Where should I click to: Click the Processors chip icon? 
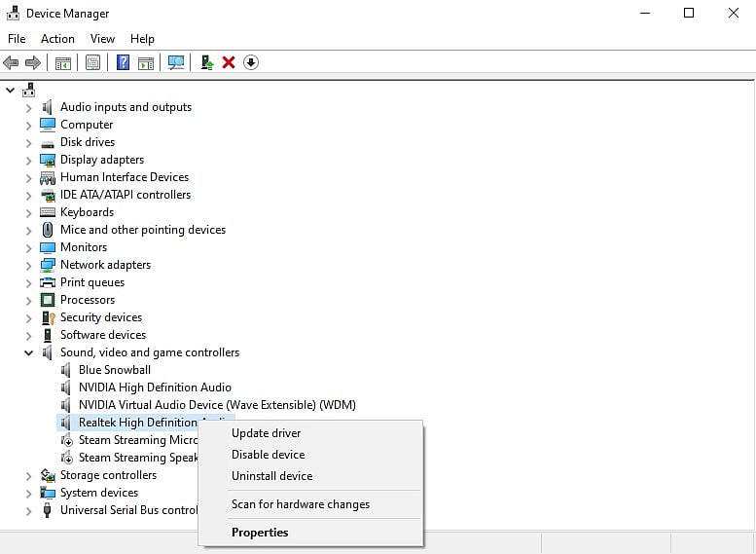point(48,300)
